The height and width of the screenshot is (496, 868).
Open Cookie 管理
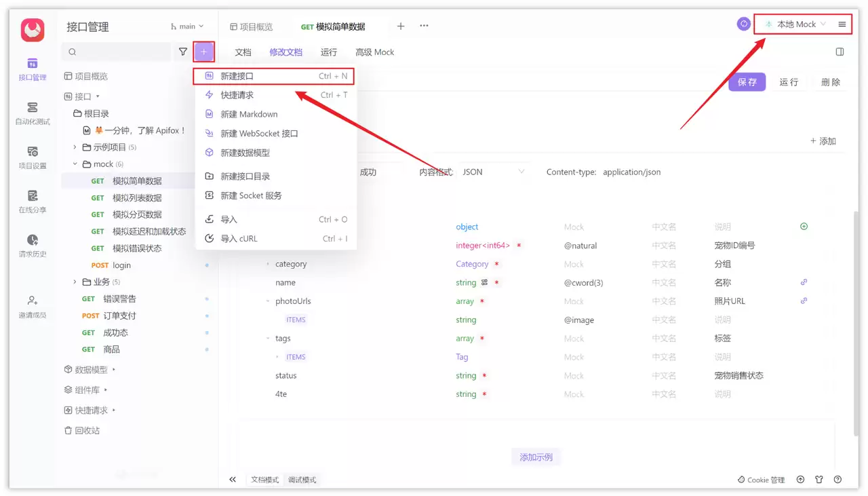pyautogui.click(x=761, y=480)
